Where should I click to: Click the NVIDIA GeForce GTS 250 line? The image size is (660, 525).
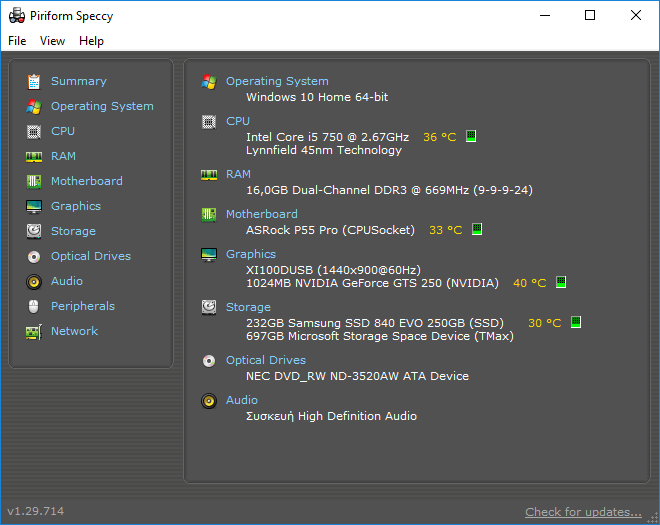(373, 283)
